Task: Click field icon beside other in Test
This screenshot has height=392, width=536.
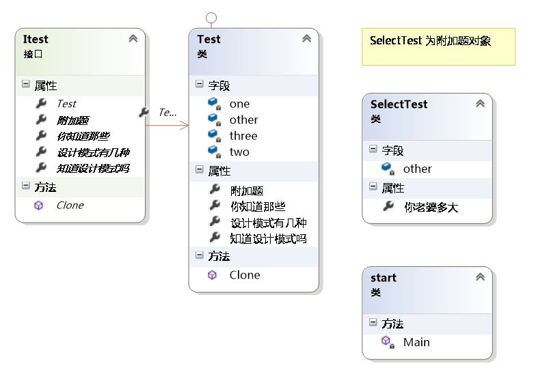Action: point(215,120)
